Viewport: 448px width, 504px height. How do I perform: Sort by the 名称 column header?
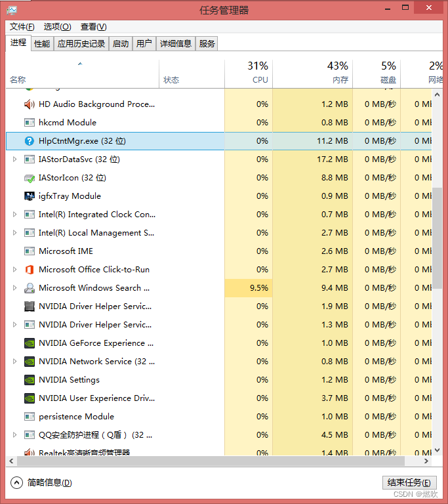(82, 74)
